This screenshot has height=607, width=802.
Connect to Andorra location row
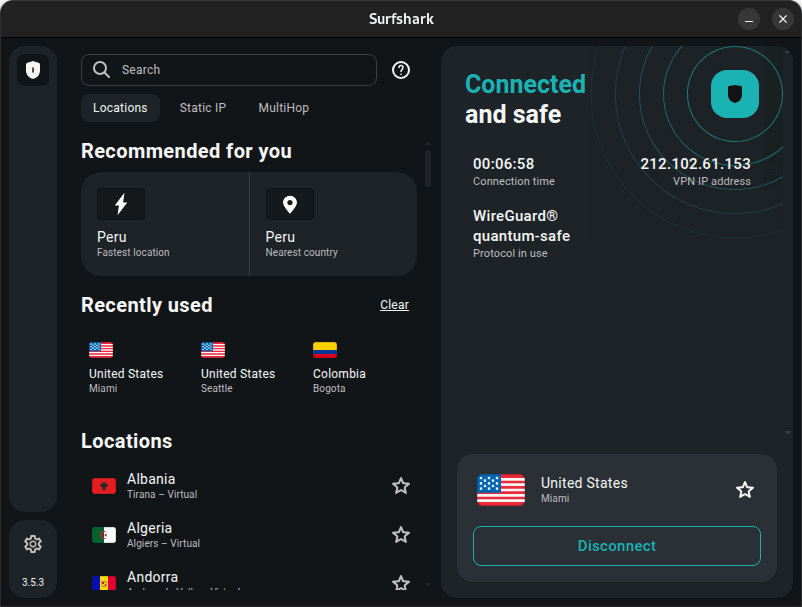pos(250,582)
